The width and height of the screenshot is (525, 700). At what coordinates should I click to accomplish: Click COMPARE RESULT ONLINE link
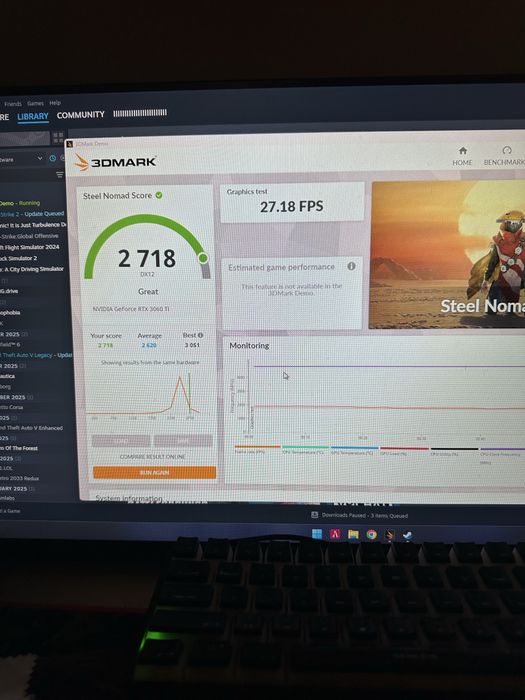(153, 456)
